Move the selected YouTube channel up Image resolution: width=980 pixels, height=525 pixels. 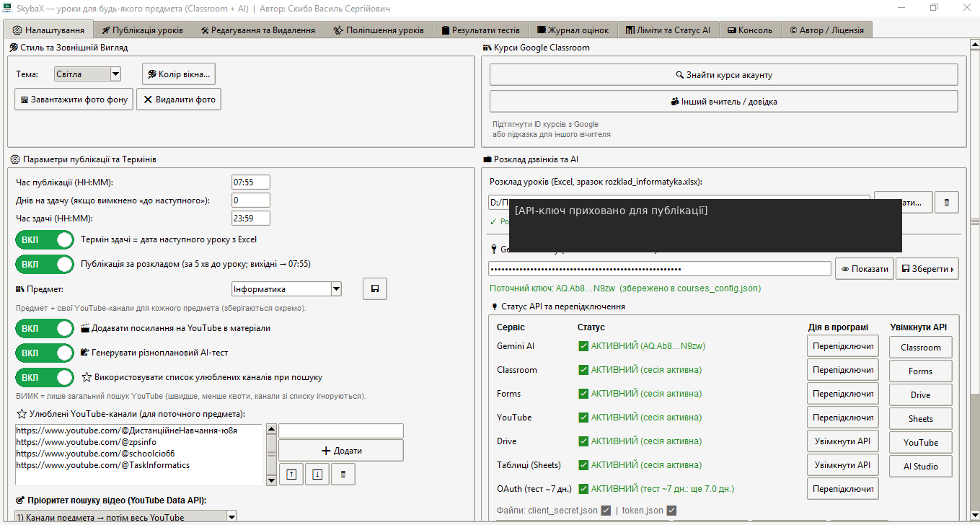tap(291, 474)
